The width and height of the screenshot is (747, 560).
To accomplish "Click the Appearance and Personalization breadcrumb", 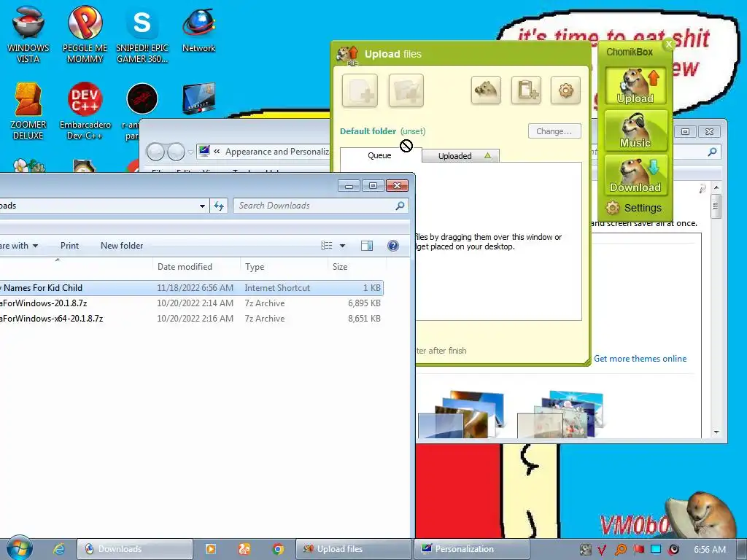I will [276, 152].
